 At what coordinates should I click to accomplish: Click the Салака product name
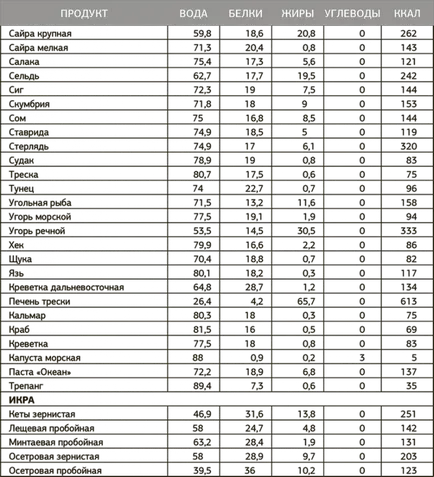click(24, 62)
